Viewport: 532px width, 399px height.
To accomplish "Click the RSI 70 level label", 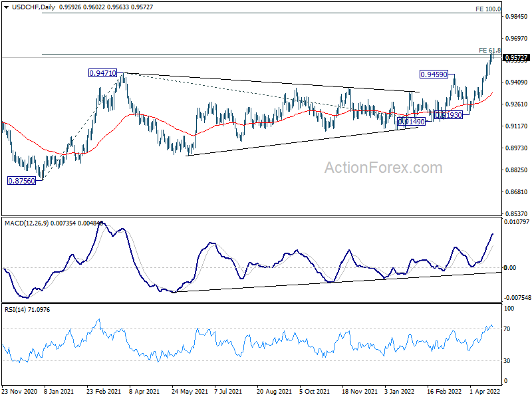I will [507, 329].
